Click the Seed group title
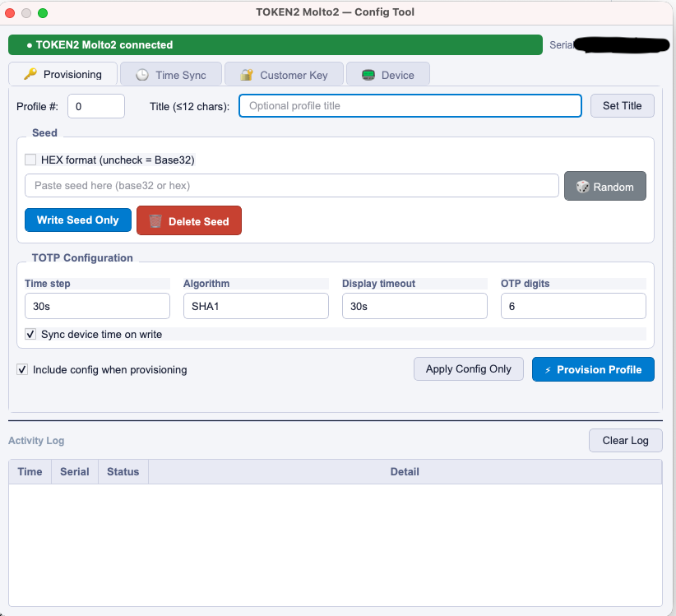The height and width of the screenshot is (616, 676). (x=44, y=132)
